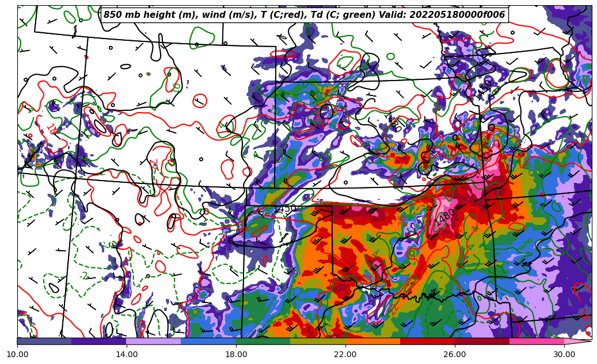597x364 pixels.
Task: Click the 30.00 colorbar tick label
Action: click(564, 354)
